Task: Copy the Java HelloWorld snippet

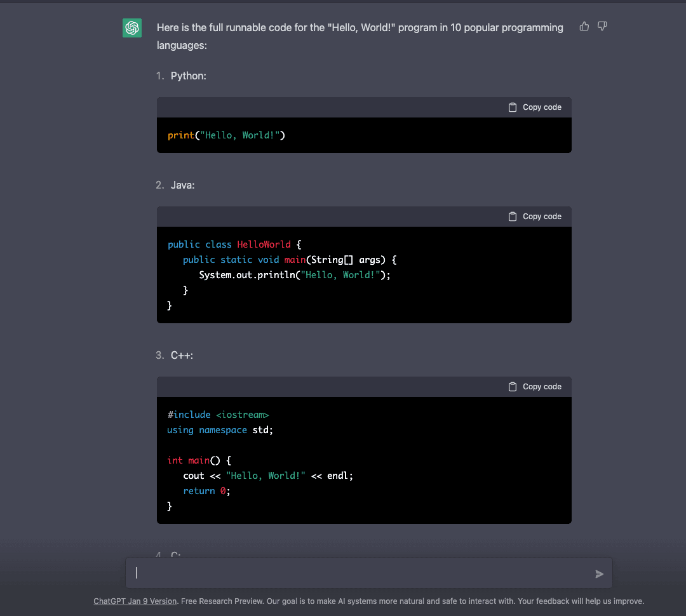Action: click(x=535, y=216)
